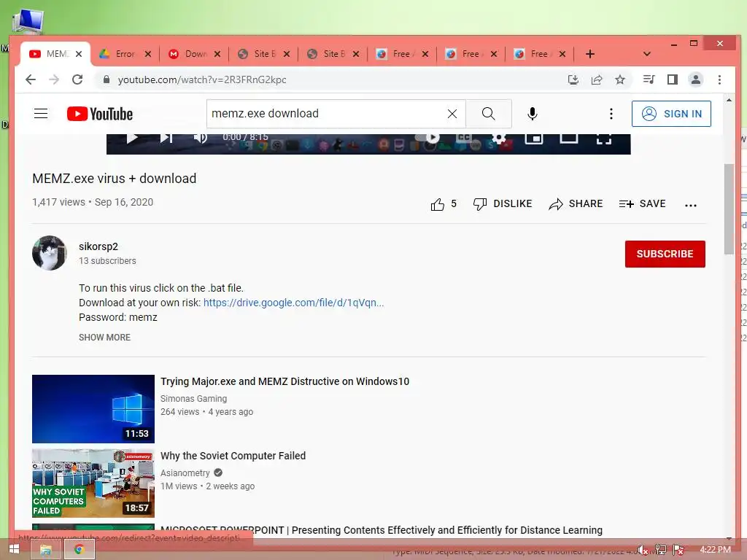Image resolution: width=747 pixels, height=560 pixels.
Task: Save the video to a playlist
Action: [642, 204]
